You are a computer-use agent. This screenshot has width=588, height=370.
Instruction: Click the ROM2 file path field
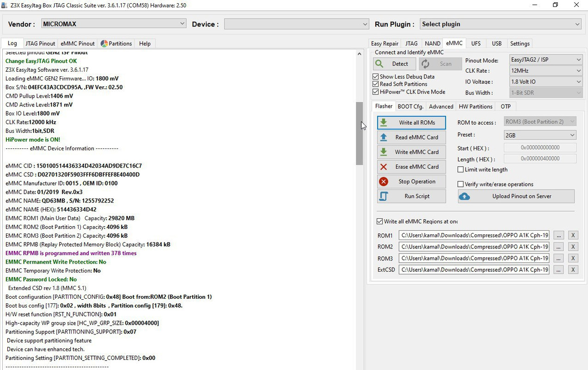coord(474,247)
